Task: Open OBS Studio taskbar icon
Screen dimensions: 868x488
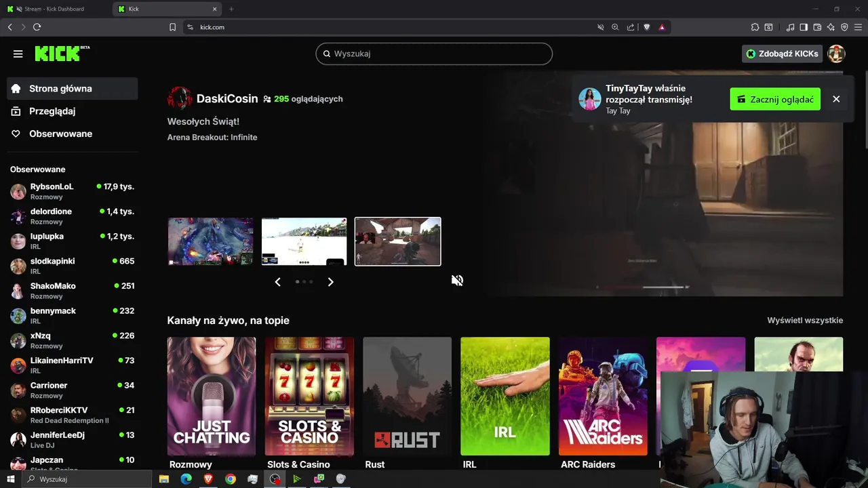Action: [x=275, y=479]
